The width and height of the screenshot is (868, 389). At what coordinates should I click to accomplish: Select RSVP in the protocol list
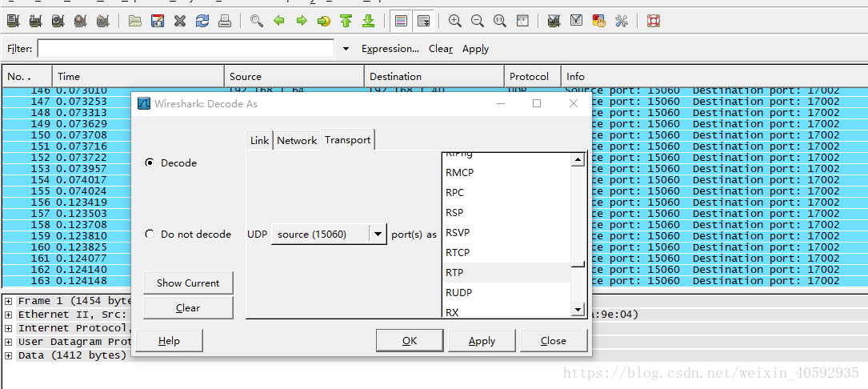coord(506,233)
